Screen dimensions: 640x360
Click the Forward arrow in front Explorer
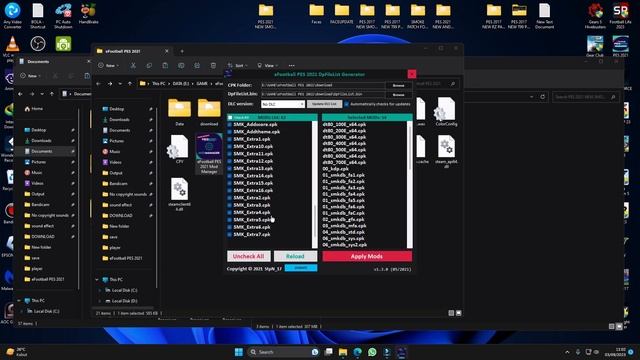(x=109, y=84)
